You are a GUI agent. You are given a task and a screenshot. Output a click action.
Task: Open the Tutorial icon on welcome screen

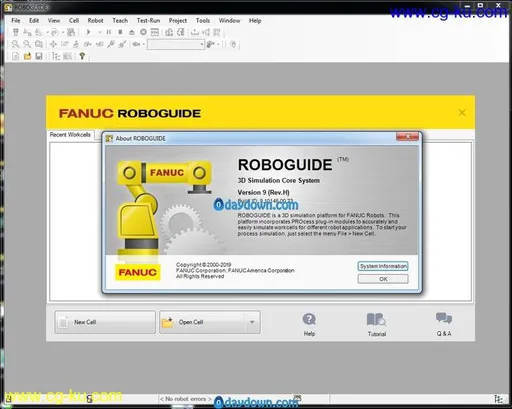(x=376, y=319)
